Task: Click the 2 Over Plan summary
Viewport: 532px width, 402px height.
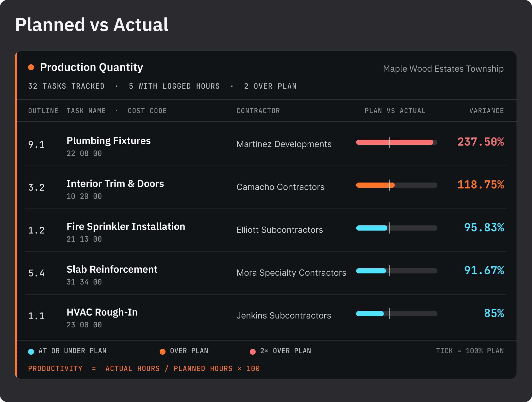Action: [270, 86]
